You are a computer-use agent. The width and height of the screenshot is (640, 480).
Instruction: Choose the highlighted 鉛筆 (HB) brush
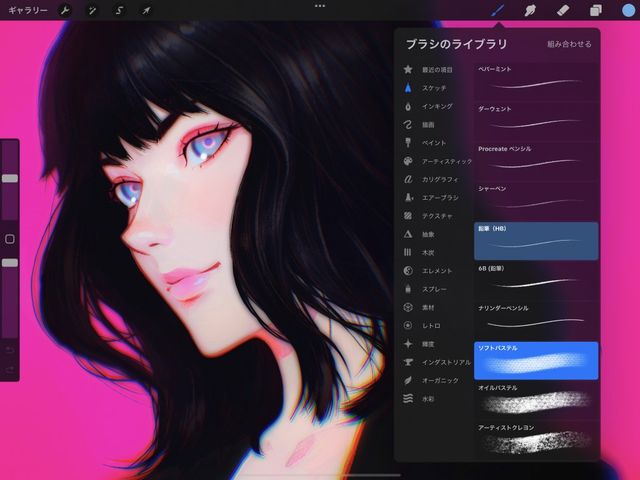[536, 241]
